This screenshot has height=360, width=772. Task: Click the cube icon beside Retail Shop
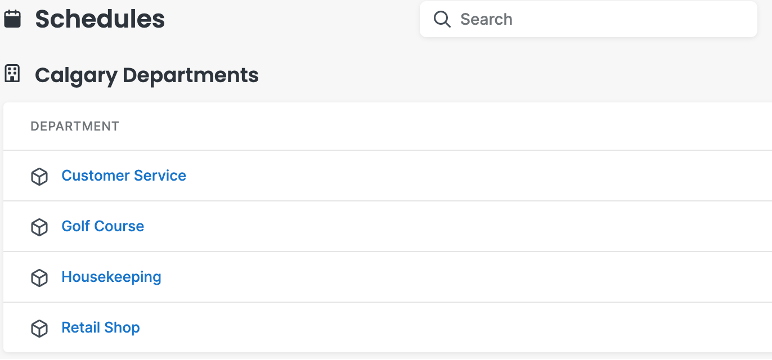click(x=39, y=328)
